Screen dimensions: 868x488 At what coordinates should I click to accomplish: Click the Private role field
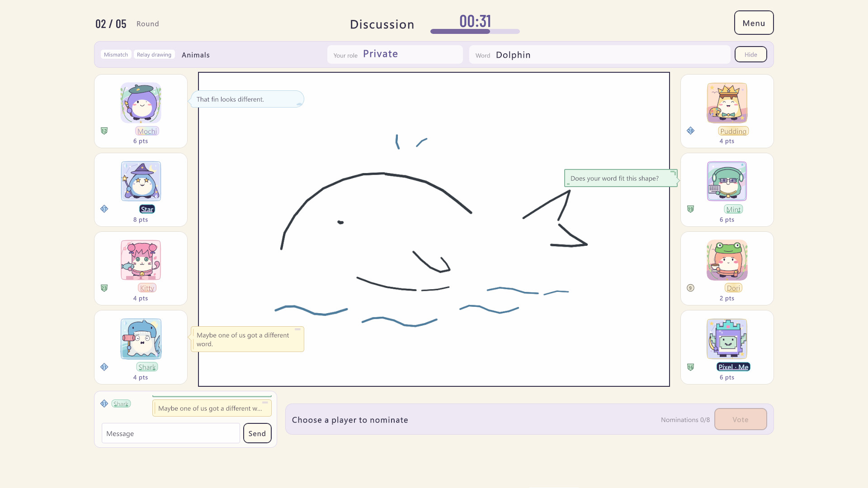395,54
